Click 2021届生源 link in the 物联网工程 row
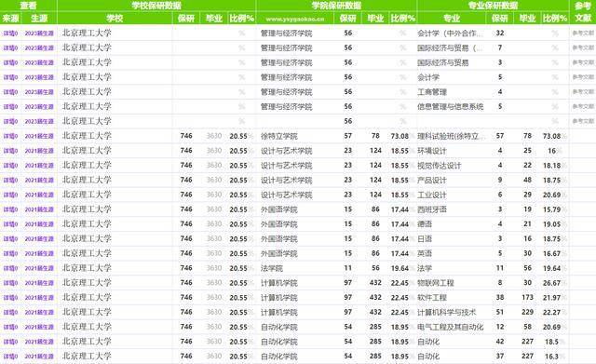This screenshot has height=364, width=596. pos(39,283)
